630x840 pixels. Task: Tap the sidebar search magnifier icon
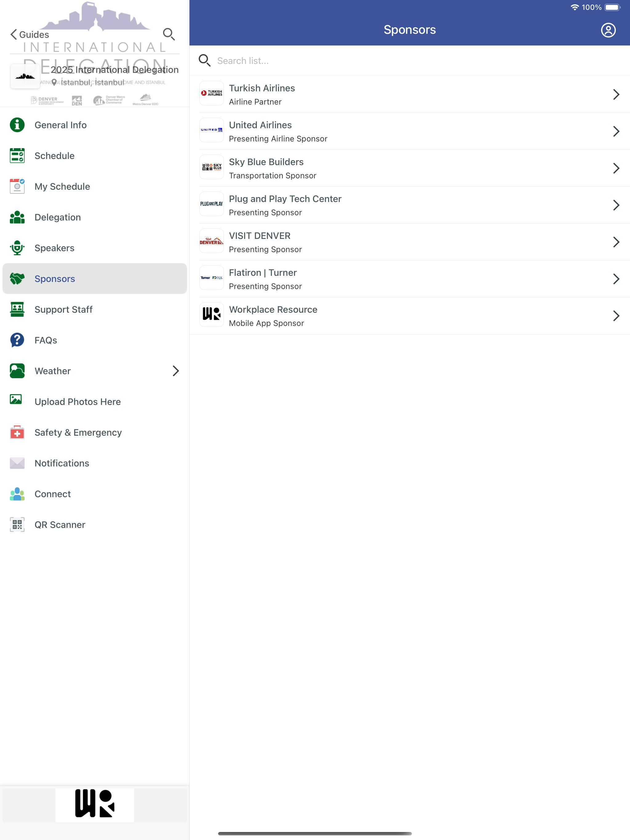tap(169, 34)
